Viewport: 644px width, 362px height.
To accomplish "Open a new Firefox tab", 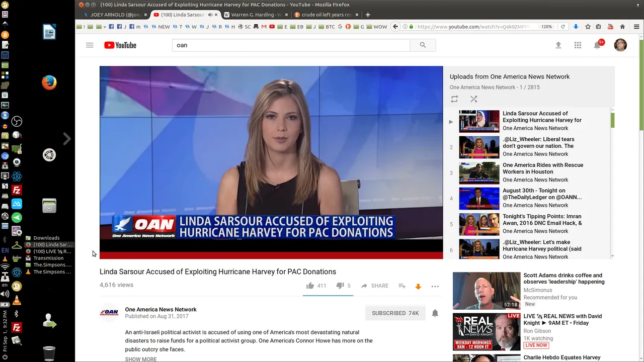I will pos(368,15).
